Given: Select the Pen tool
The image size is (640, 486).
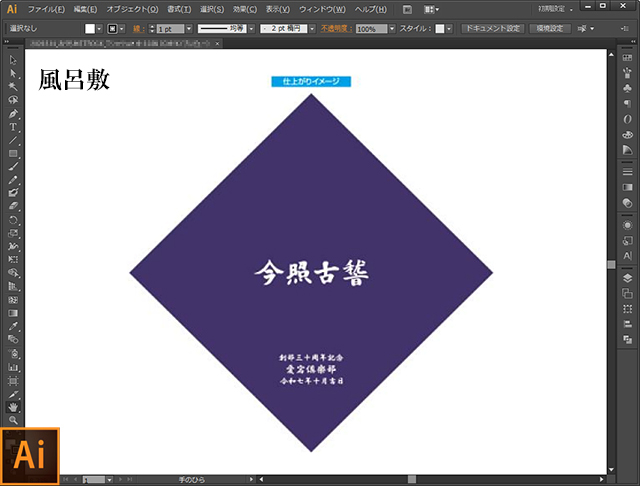Looking at the screenshot, I should click(x=13, y=113).
